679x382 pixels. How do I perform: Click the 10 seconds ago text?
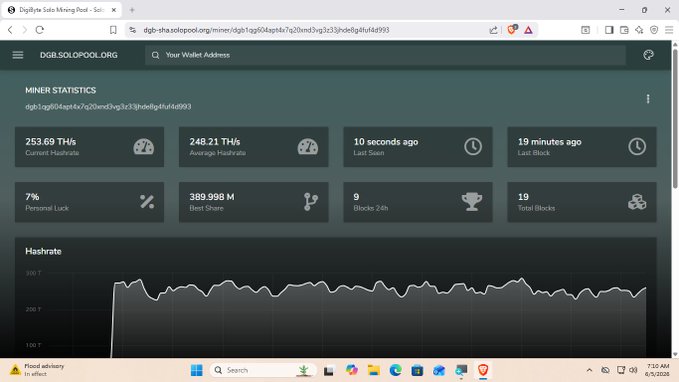click(x=386, y=142)
